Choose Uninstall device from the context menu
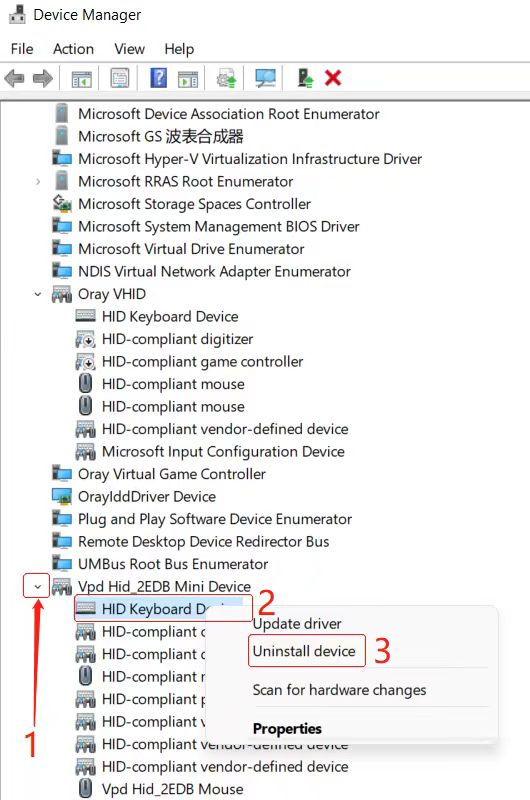 coord(304,651)
